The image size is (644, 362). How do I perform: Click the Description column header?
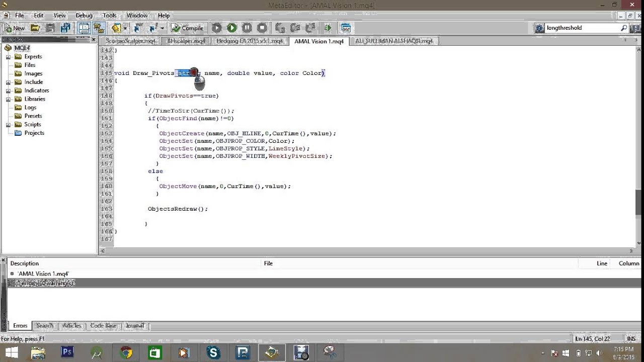pyautogui.click(x=135, y=263)
